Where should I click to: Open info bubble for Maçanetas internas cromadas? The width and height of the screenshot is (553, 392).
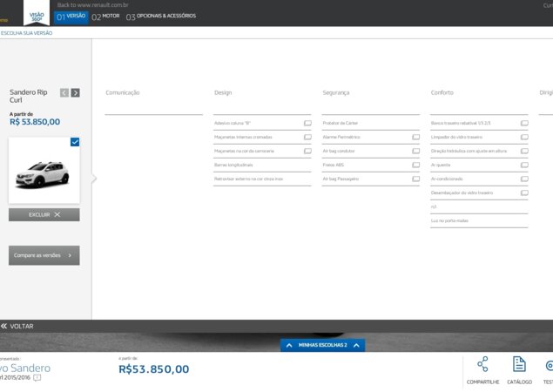307,137
